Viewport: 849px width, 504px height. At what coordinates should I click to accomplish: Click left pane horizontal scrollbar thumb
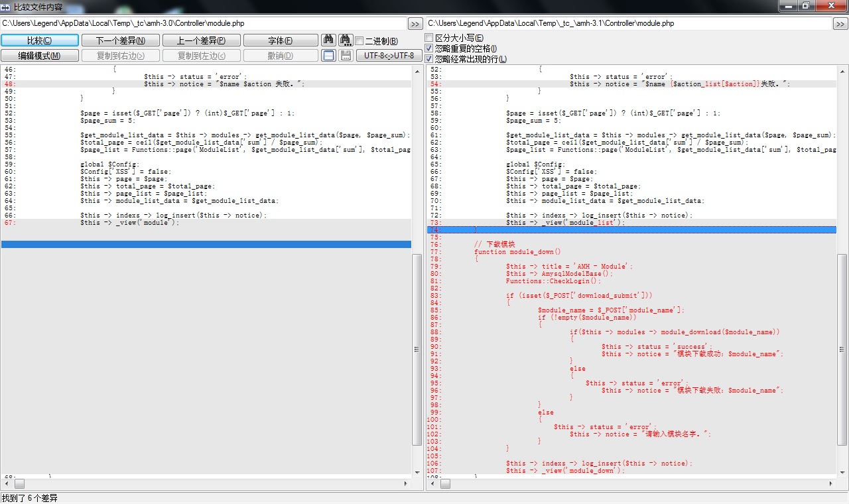pyautogui.click(x=19, y=484)
